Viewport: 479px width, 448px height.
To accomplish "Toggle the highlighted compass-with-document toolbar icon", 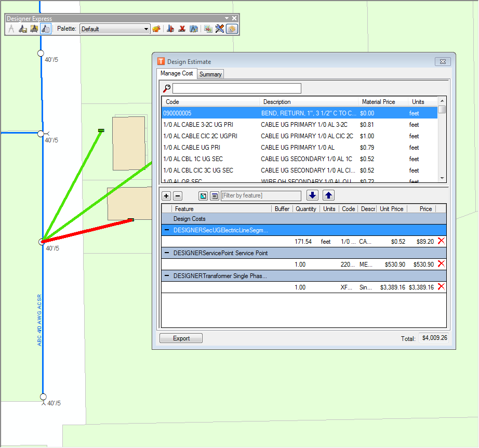I will pyautogui.click(x=46, y=29).
